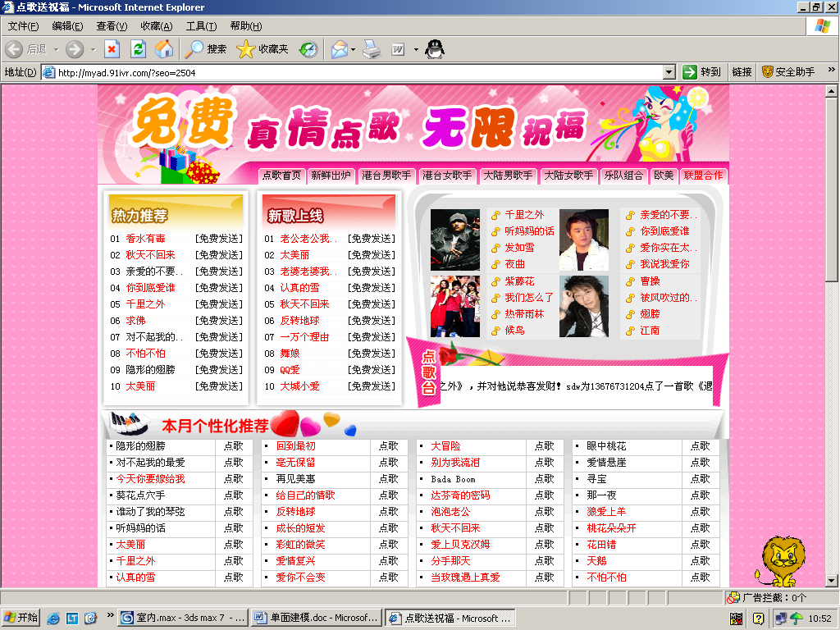Click music note icon beside 千里之外

click(x=495, y=216)
